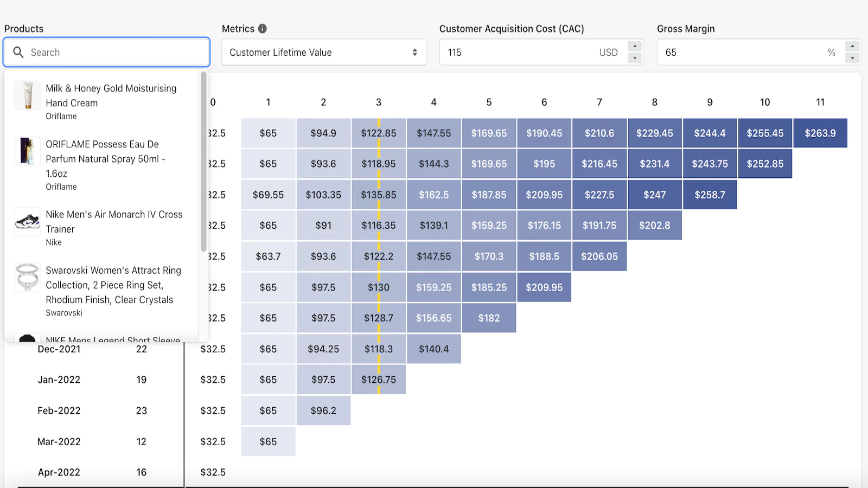Increase the Customer Acquisition Cost value
This screenshot has height=488, width=868.
(635, 47)
